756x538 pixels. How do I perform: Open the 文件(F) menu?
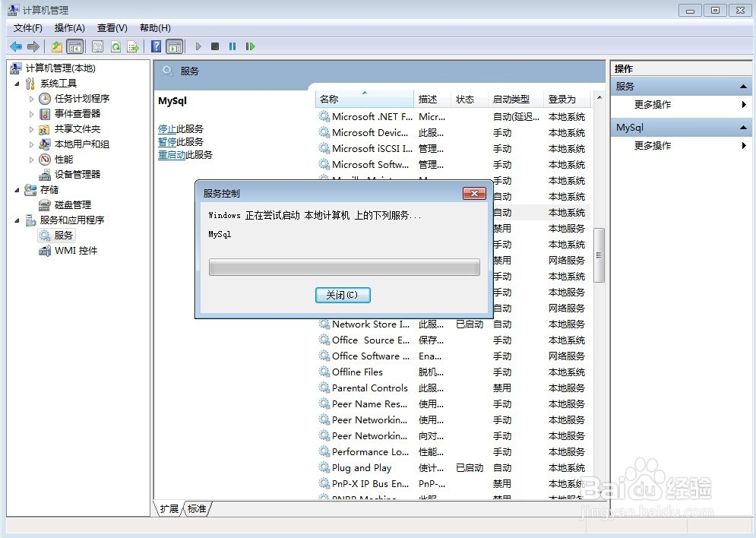pos(28,28)
